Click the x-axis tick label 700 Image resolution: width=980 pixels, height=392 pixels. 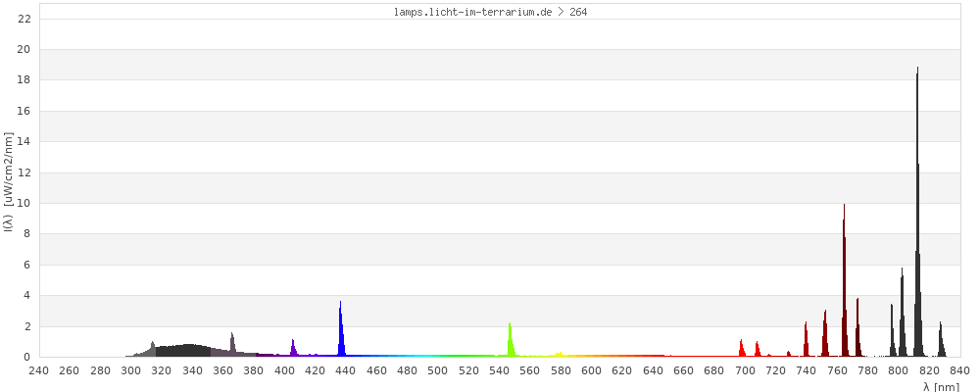(x=745, y=370)
